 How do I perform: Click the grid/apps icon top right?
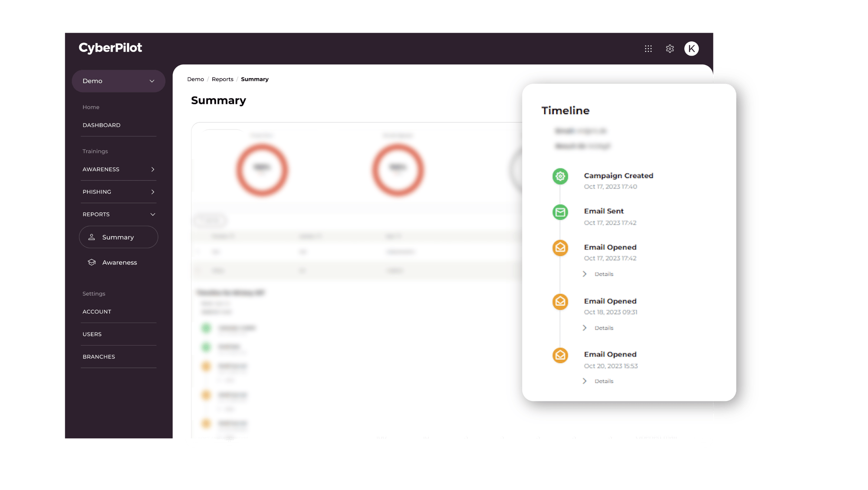tap(648, 48)
